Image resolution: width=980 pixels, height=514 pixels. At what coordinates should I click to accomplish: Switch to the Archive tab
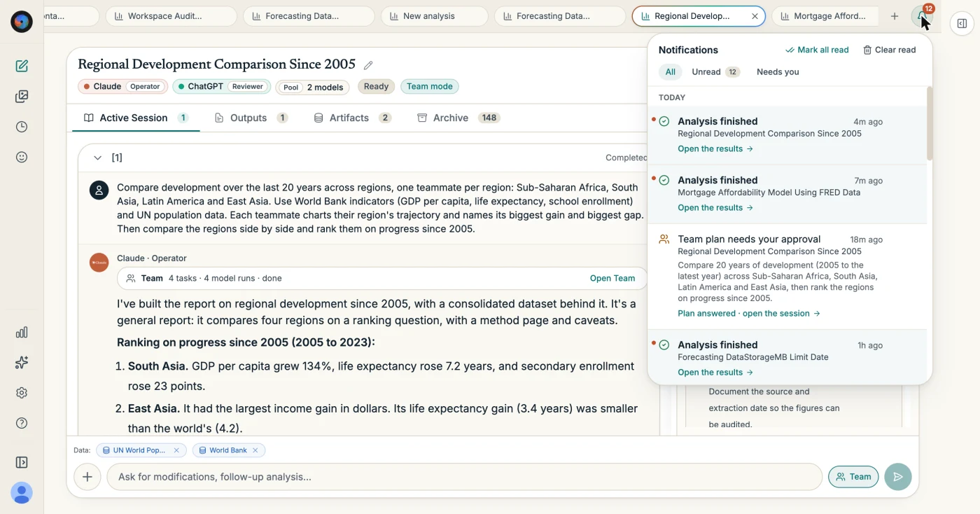[x=458, y=118]
